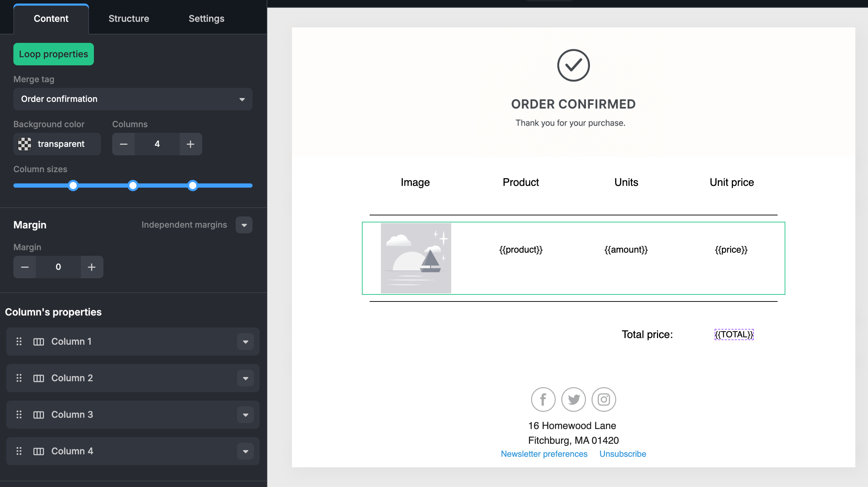Viewport: 868px width, 487px height.
Task: Toggle Independent margins dropdown arrow
Action: (x=244, y=225)
